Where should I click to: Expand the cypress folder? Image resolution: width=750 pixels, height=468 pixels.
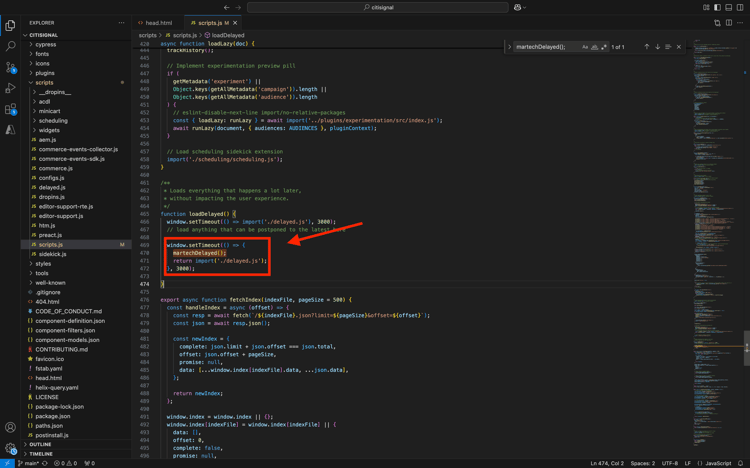[x=46, y=45]
